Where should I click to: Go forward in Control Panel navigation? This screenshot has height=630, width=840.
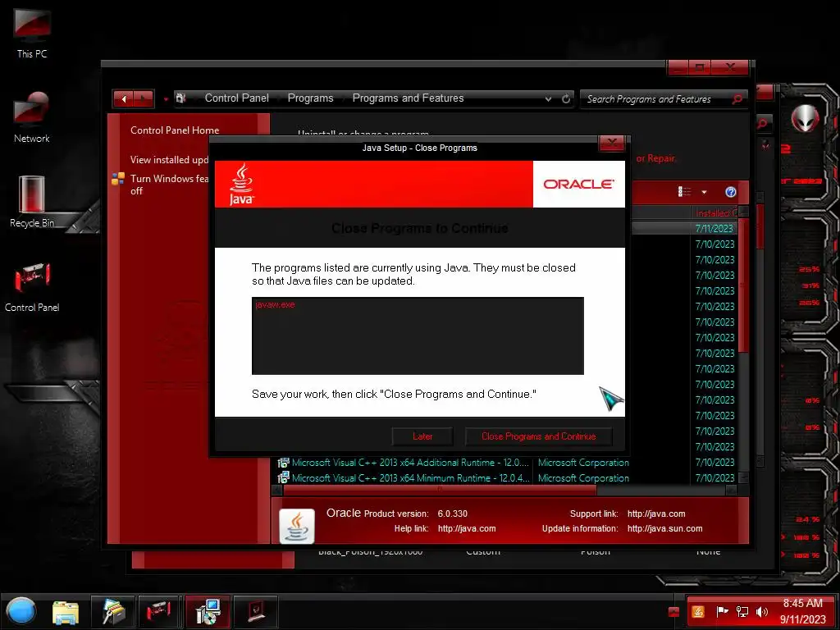point(144,98)
